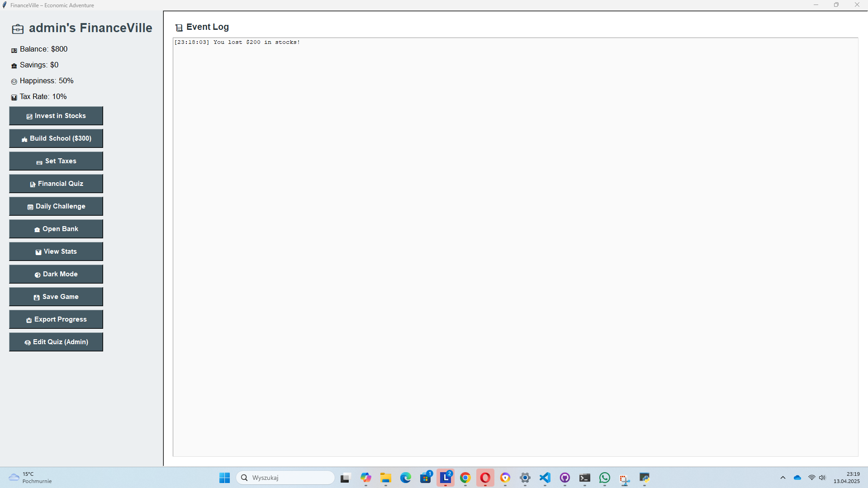Click the Savings: $0 label
This screenshot has width=868, height=488.
pyautogui.click(x=39, y=65)
